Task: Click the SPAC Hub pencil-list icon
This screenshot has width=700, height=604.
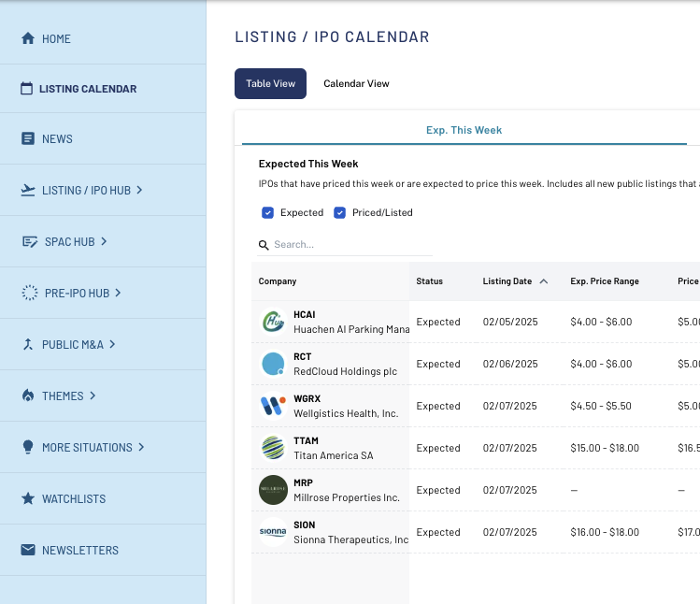Action: (30, 241)
